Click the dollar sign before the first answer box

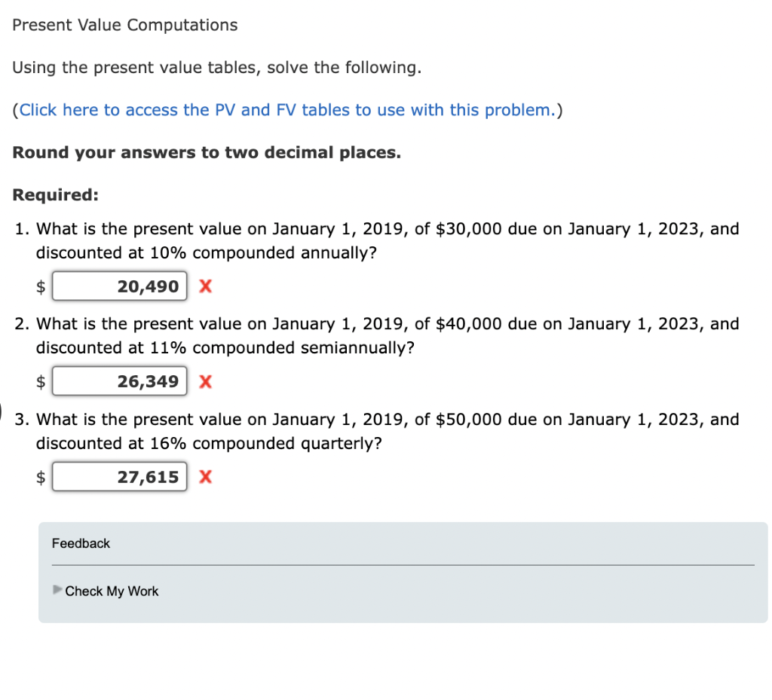click(40, 286)
